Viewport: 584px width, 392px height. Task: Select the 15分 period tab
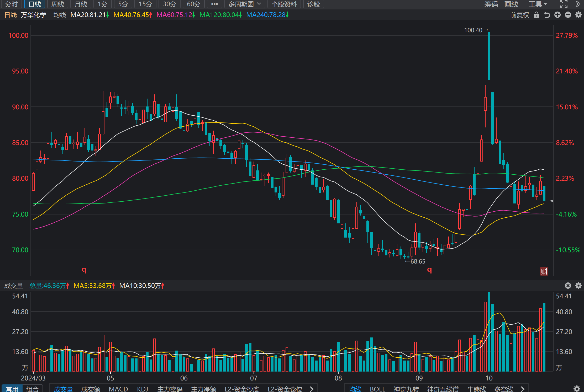tap(145, 4)
